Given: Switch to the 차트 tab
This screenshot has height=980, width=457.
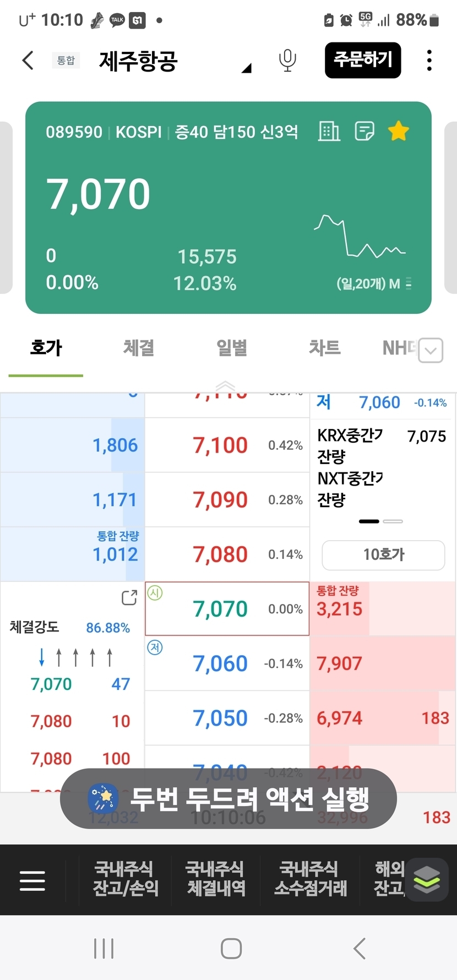Looking at the screenshot, I should tap(324, 348).
